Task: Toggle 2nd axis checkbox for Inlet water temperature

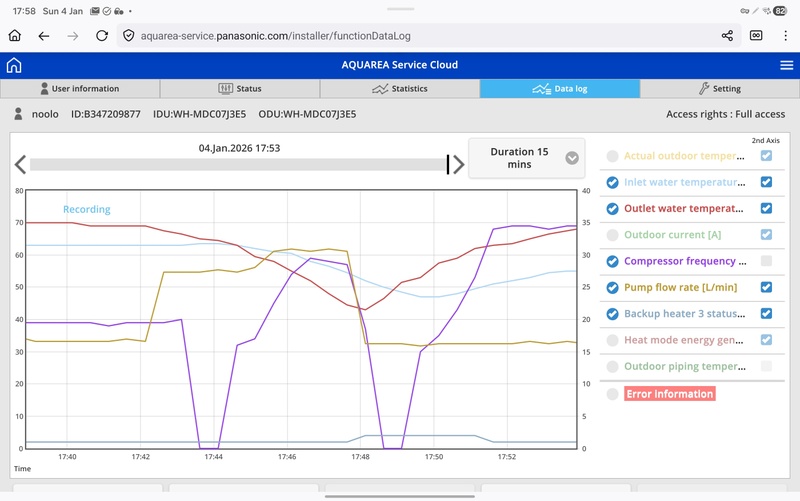Action: [766, 182]
